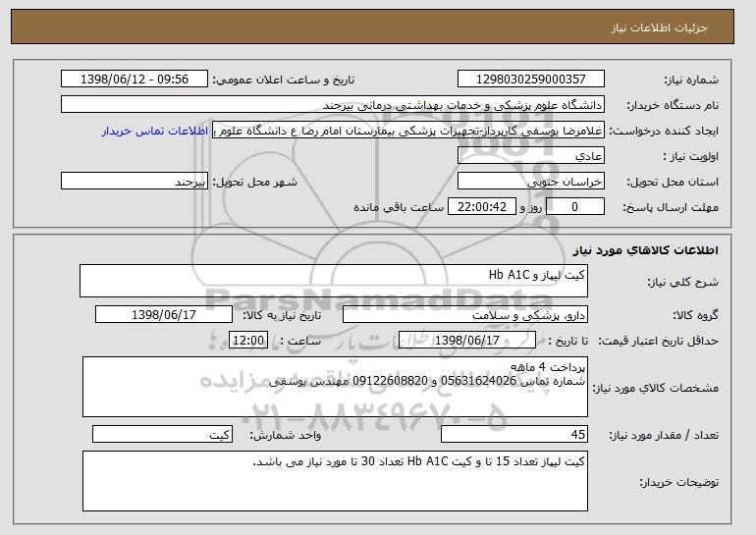Click the goods group field دارو، پزشکی و سلامت

(465, 315)
